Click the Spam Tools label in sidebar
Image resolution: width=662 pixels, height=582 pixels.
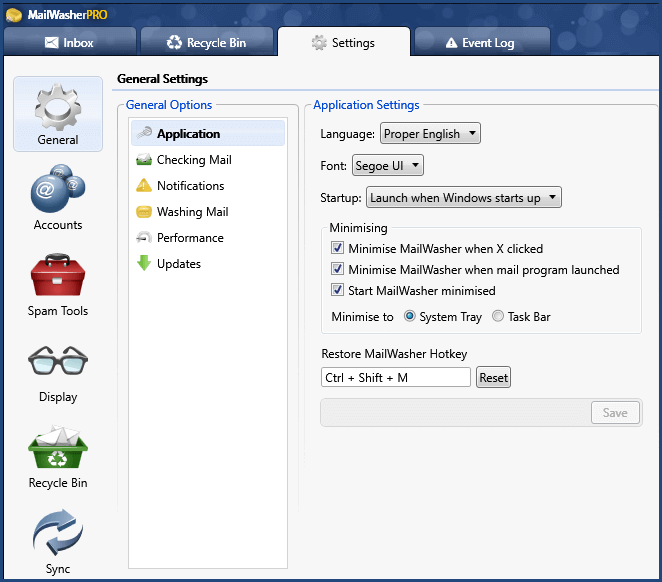58,311
